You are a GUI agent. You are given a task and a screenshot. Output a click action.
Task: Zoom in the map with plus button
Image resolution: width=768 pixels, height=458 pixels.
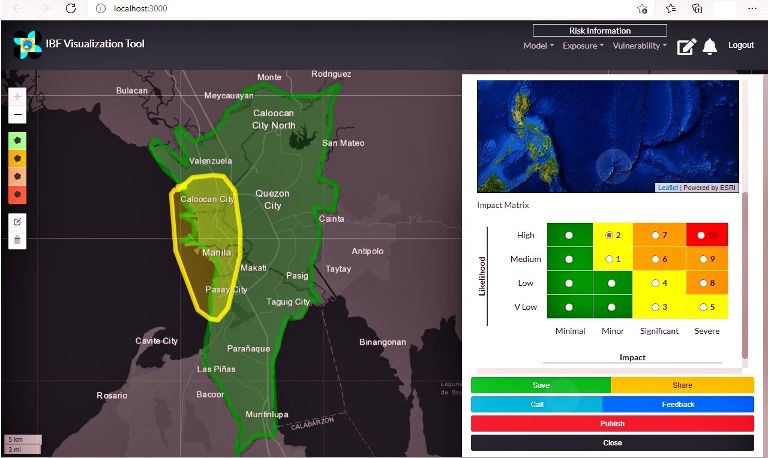[x=18, y=96]
